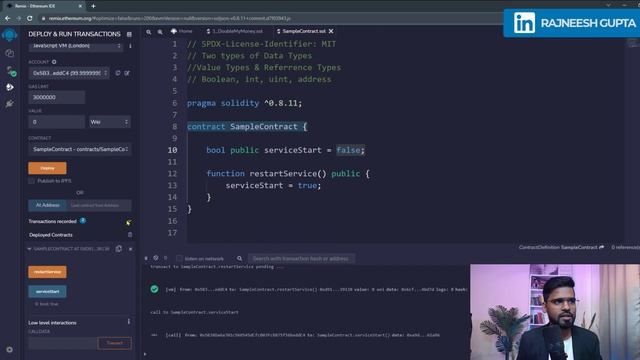Toggle the listen on network checkbox
Image resolution: width=640 pixels, height=360 pixels.
(179, 258)
